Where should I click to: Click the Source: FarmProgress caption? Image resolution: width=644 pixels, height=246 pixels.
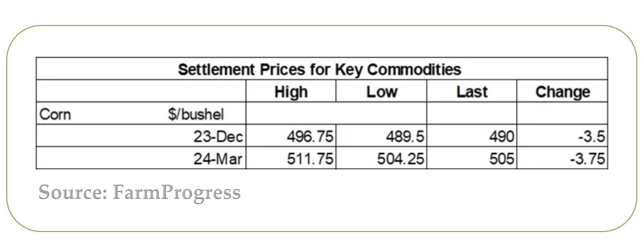(139, 193)
